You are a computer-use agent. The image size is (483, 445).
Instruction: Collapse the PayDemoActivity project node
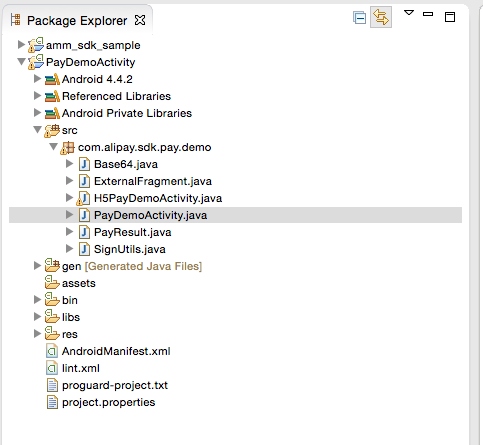[22, 62]
